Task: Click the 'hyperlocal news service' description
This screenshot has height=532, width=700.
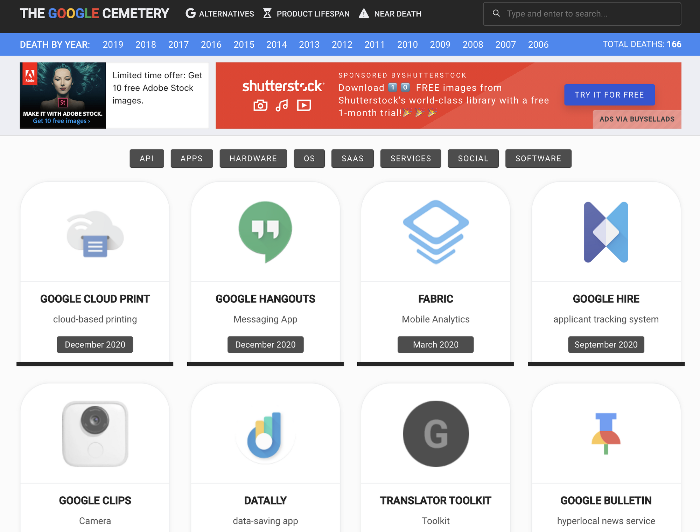Action: [606, 521]
